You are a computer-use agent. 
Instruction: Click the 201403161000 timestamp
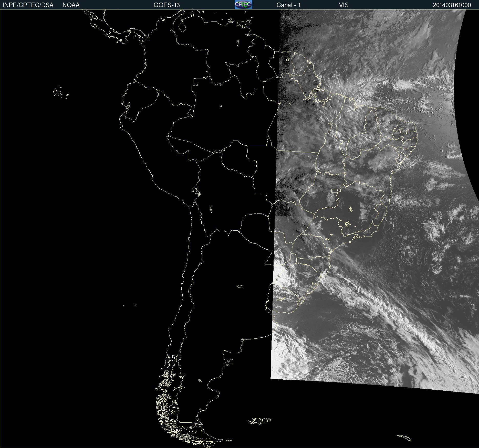point(452,5)
